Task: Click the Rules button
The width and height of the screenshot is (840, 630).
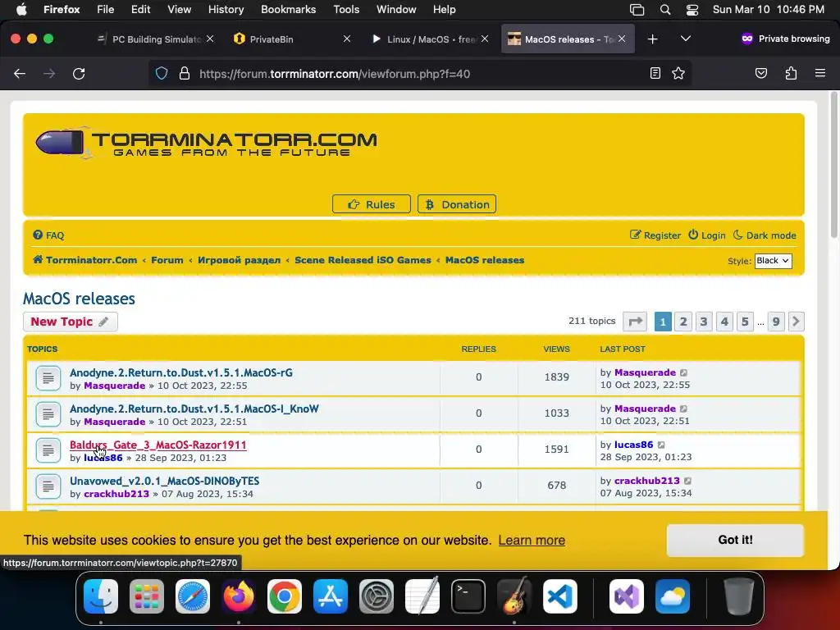Action: 372,204
